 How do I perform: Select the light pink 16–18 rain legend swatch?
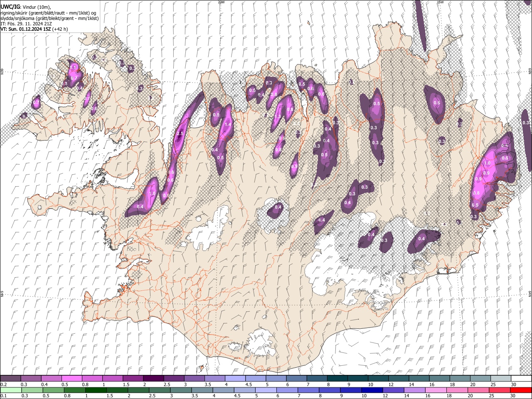[x=436, y=390]
